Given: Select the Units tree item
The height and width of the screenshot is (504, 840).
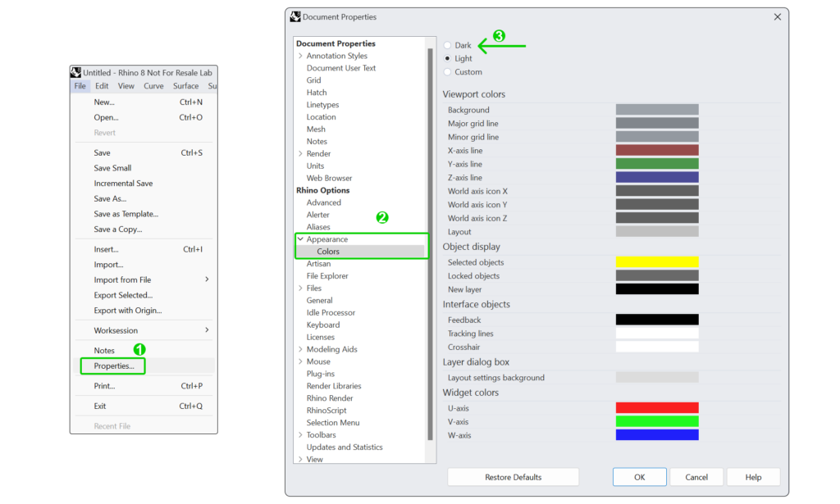Looking at the screenshot, I should tap(315, 166).
